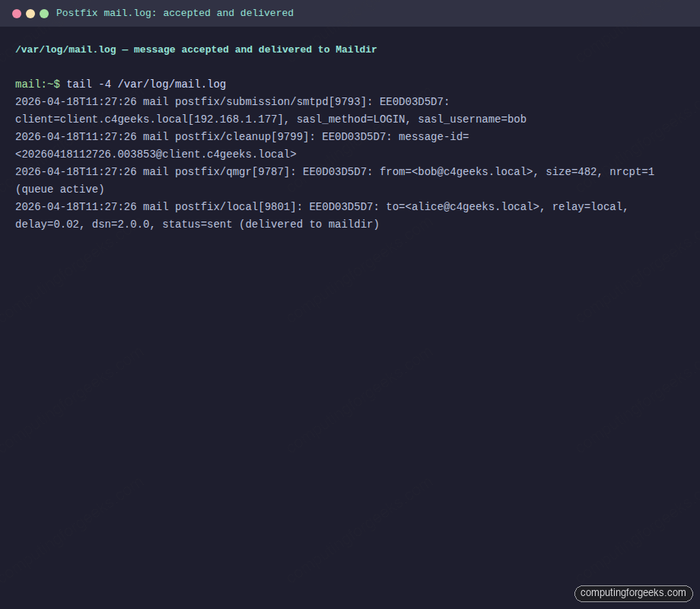
Task: Open the computingforgeeks.com badge link
Action: (633, 593)
